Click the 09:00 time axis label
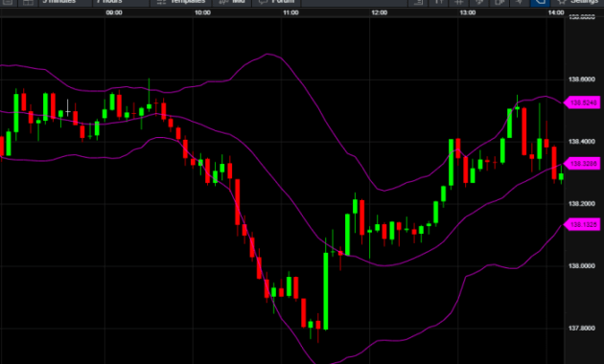Screen dimensions: 604x364 pyautogui.click(x=114, y=12)
